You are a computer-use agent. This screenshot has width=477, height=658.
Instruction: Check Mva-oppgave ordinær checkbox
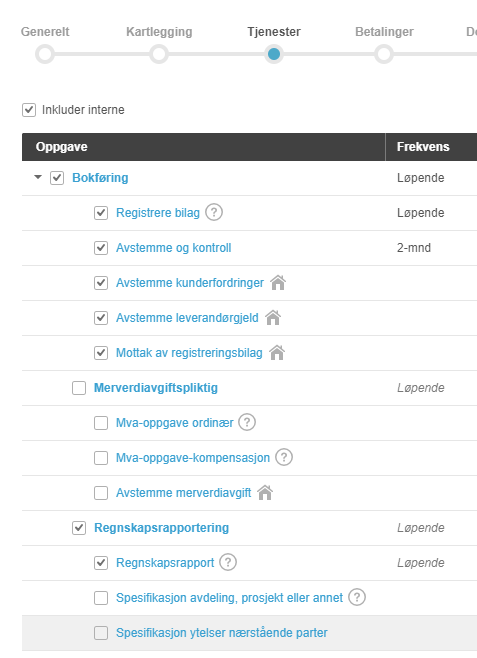pos(101,423)
